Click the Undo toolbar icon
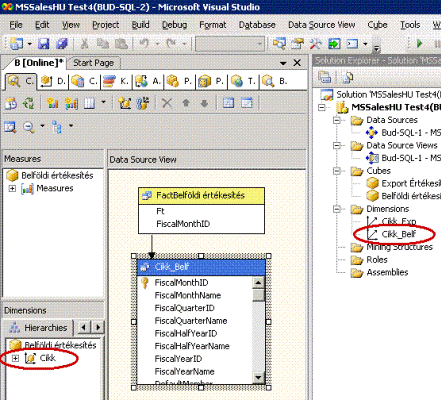The width and height of the screenshot is (441, 400). (x=144, y=43)
